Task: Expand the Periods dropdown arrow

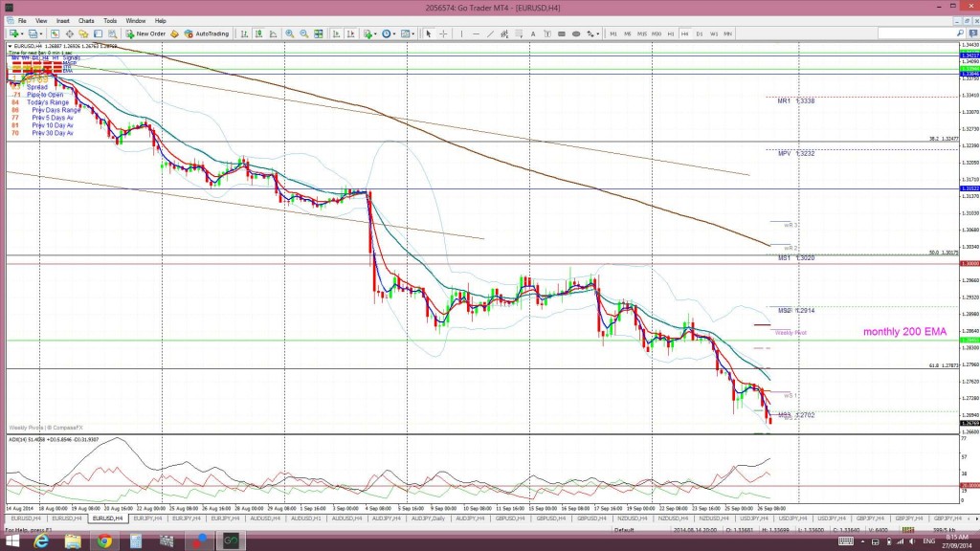Action: pos(395,33)
